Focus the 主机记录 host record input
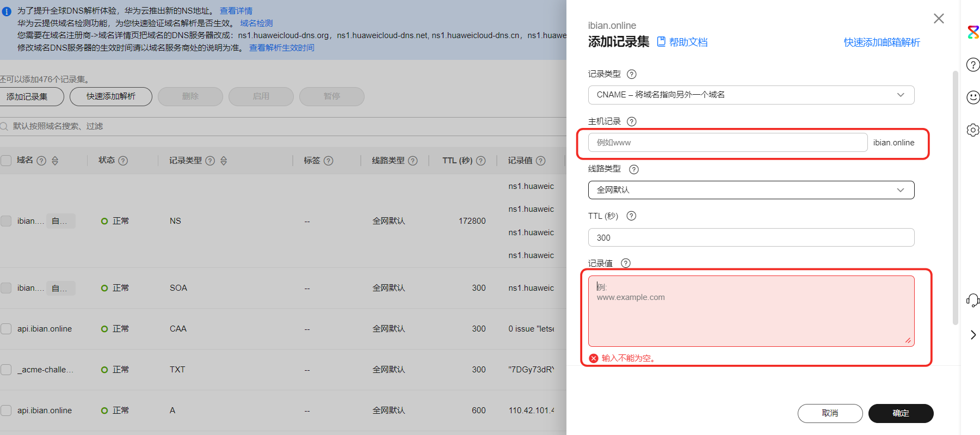980x435 pixels. pos(728,143)
